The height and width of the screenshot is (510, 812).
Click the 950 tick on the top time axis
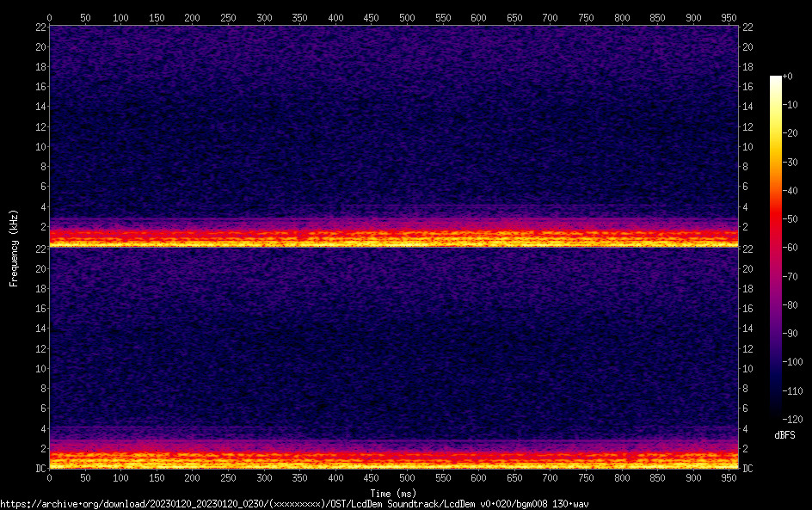point(729,16)
